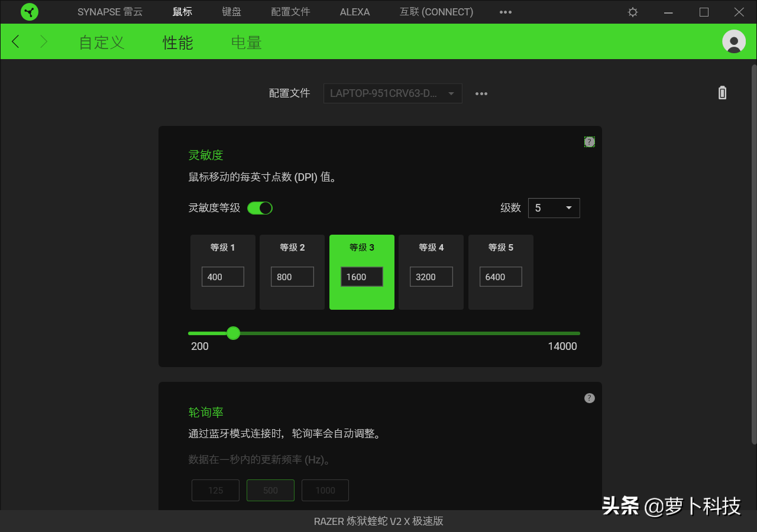Click the user account avatar icon
This screenshot has width=757, height=532.
point(734,41)
